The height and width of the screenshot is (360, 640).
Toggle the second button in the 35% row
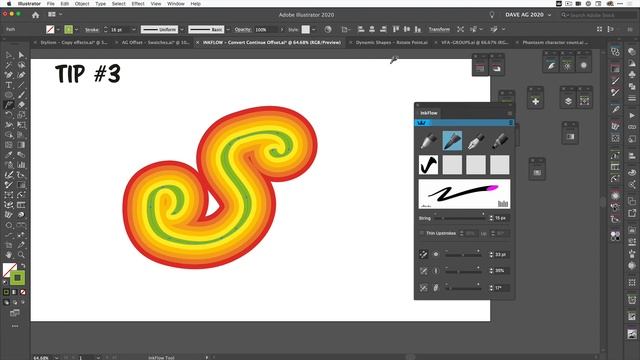coord(436,271)
